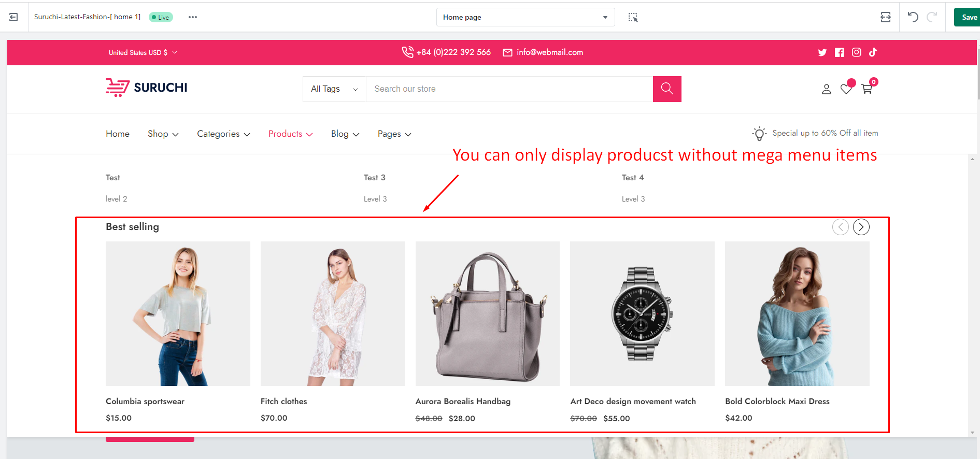
Task: Open the three-dots more actions menu
Action: pyautogui.click(x=193, y=17)
